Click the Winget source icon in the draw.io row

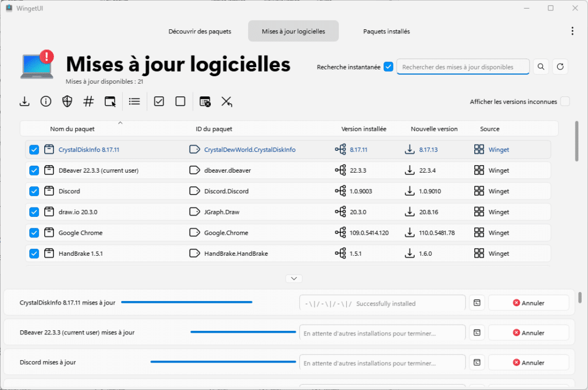pos(479,212)
